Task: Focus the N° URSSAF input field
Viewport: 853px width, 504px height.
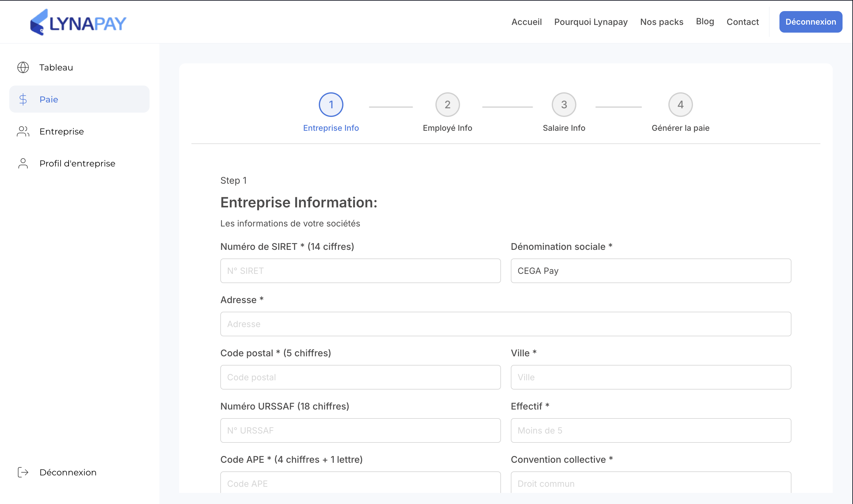Action: coord(361,430)
